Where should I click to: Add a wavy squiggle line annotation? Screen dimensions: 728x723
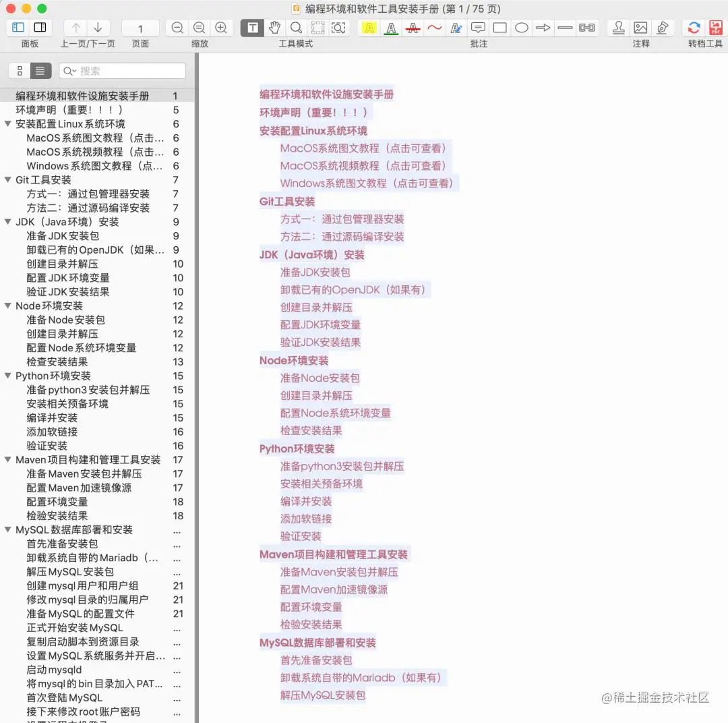[x=435, y=28]
